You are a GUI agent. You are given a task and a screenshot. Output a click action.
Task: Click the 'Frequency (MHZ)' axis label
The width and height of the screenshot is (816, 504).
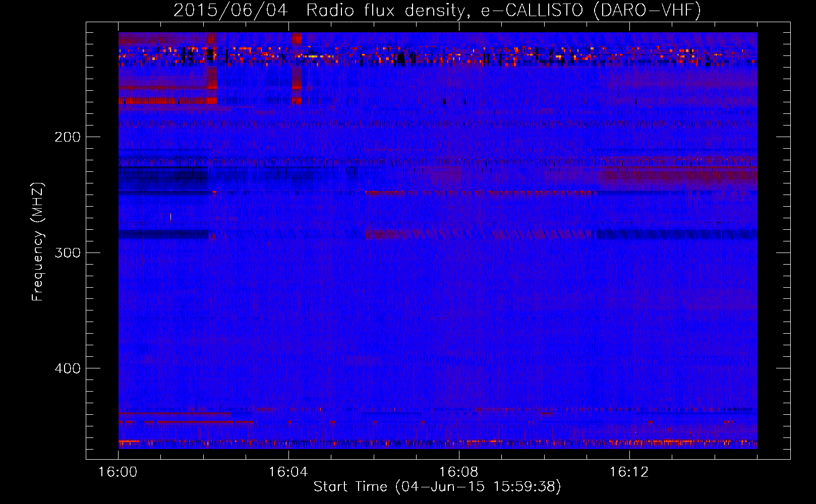click(x=38, y=242)
